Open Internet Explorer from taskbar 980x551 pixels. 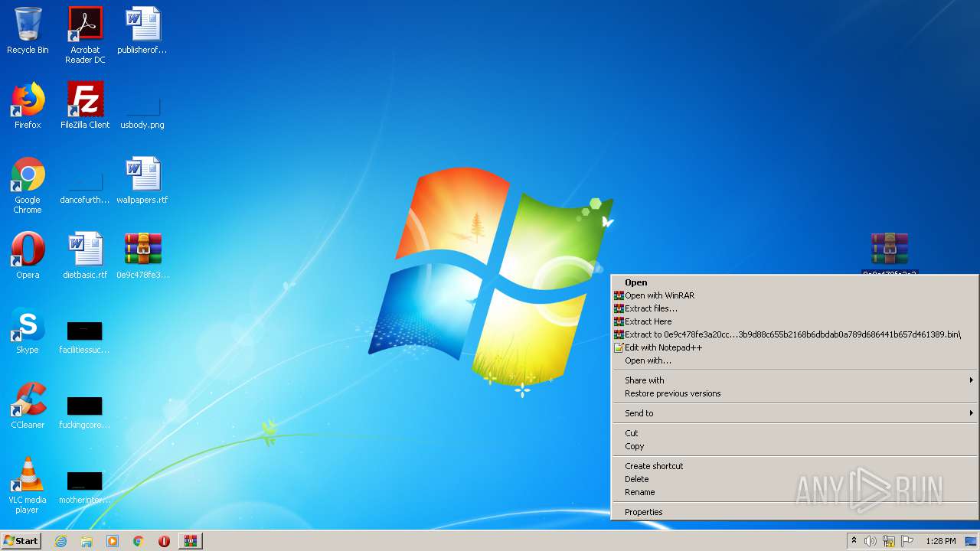60,541
